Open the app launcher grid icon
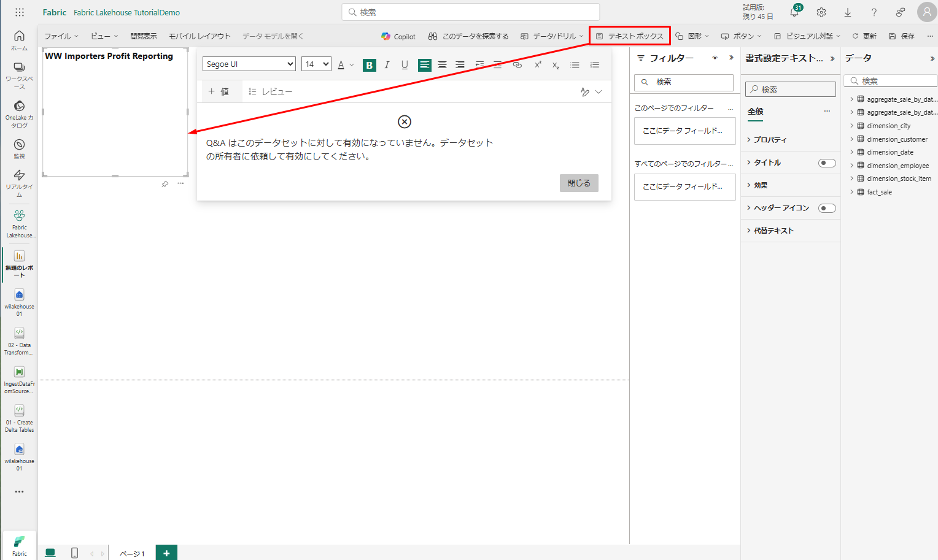938x560 pixels. [20, 12]
